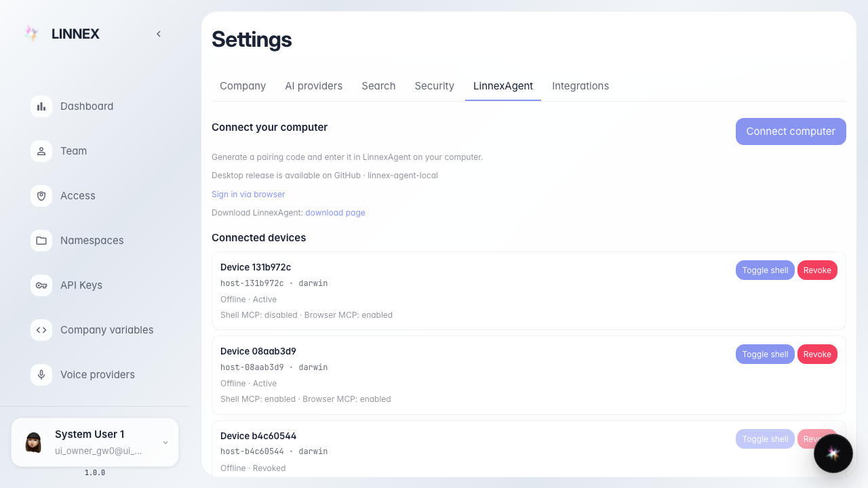Click Device 08aab3d9 'Offline · Active' status
Screen dimensions: 868x488
[248, 384]
